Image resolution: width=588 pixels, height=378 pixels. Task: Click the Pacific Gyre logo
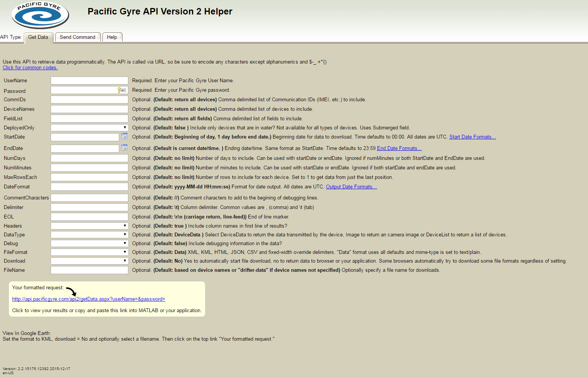(40, 15)
